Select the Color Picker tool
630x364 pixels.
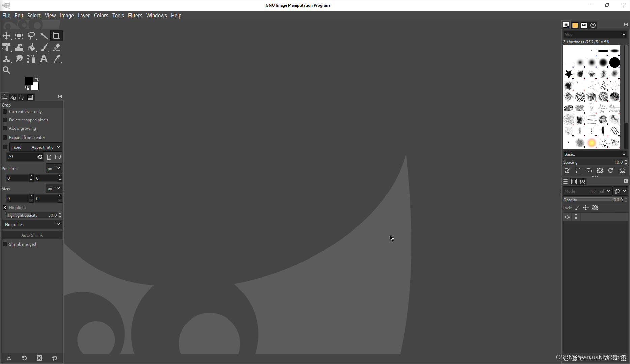click(57, 59)
